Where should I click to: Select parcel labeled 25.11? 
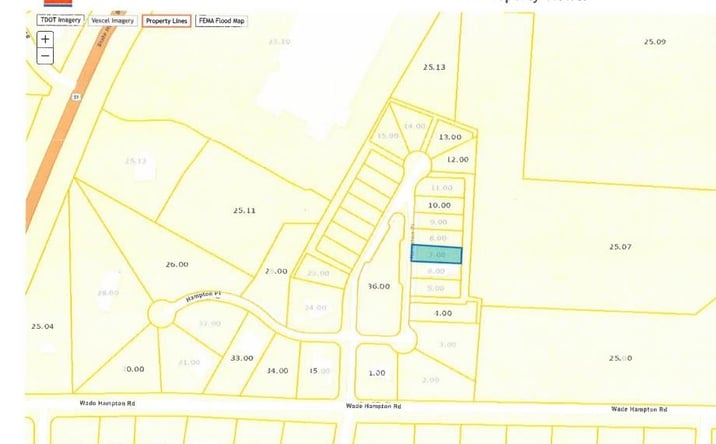[244, 211]
